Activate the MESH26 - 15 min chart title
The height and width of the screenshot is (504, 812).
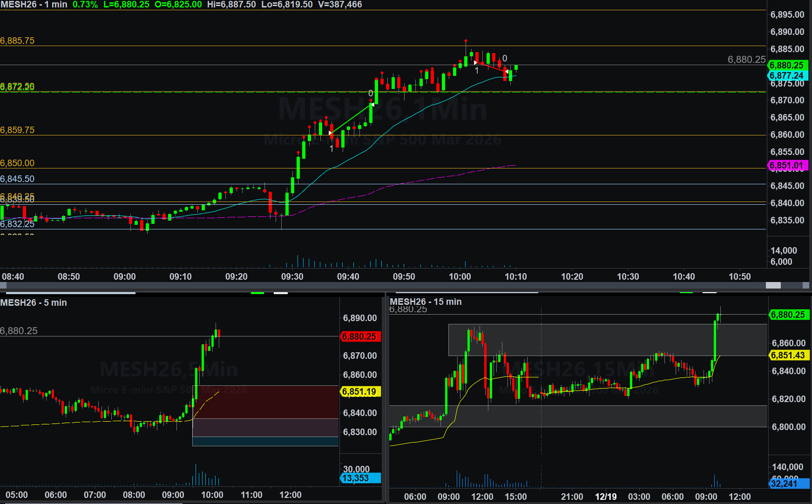click(426, 302)
